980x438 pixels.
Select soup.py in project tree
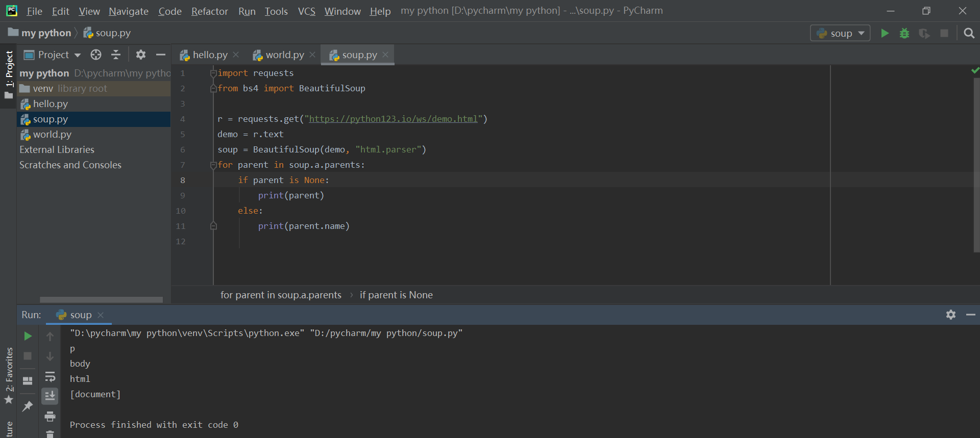pyautogui.click(x=94, y=119)
